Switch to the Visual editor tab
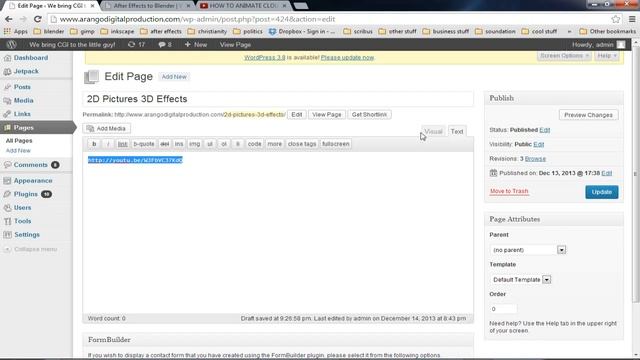Screen dimensions: 640x360 [x=433, y=131]
